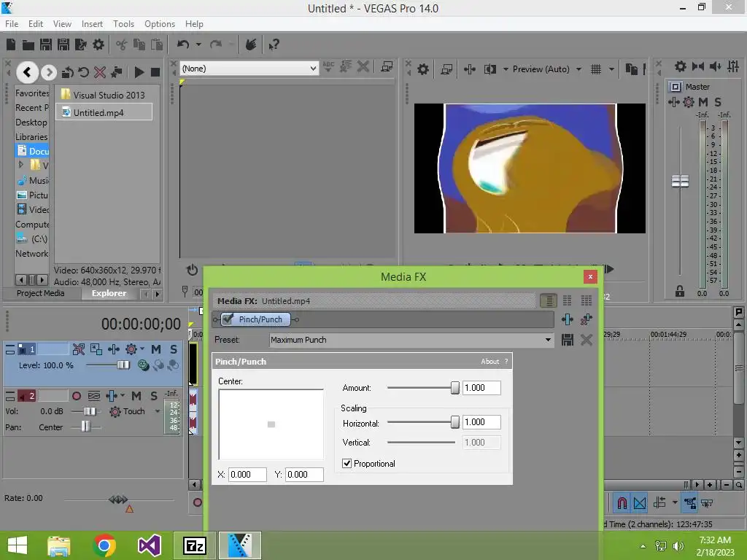This screenshot has width=747, height=560.
Task: Arm audio track 2 for record
Action: pyautogui.click(x=76, y=396)
